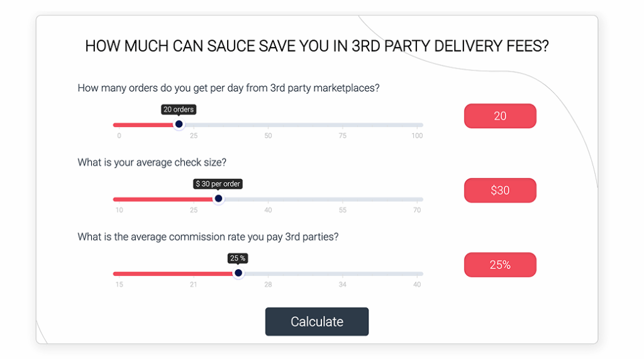Click the commission rate slider handle
This screenshot has height=359, width=644.
(238, 273)
